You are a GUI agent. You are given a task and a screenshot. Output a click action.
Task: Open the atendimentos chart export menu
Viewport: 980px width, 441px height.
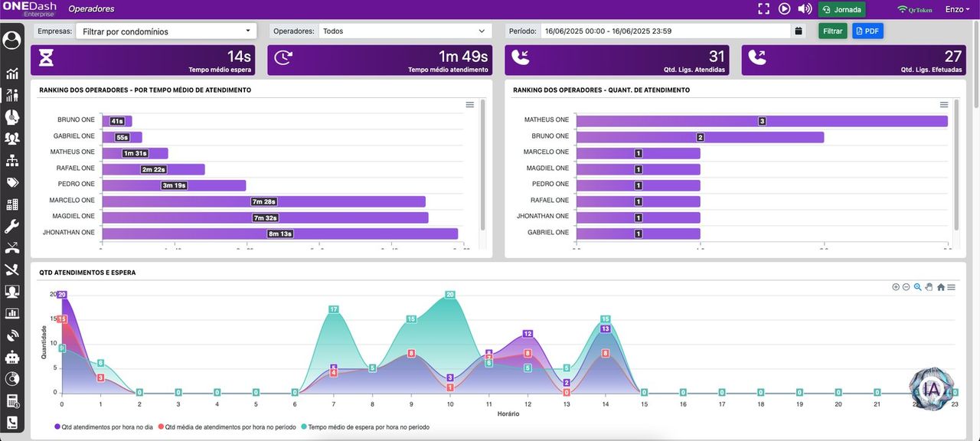[x=951, y=287]
